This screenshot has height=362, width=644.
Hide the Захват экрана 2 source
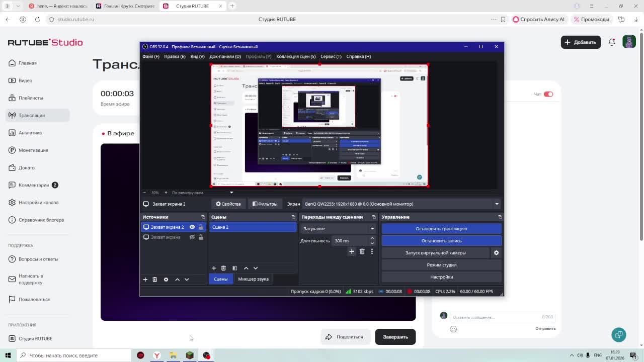pyautogui.click(x=192, y=227)
